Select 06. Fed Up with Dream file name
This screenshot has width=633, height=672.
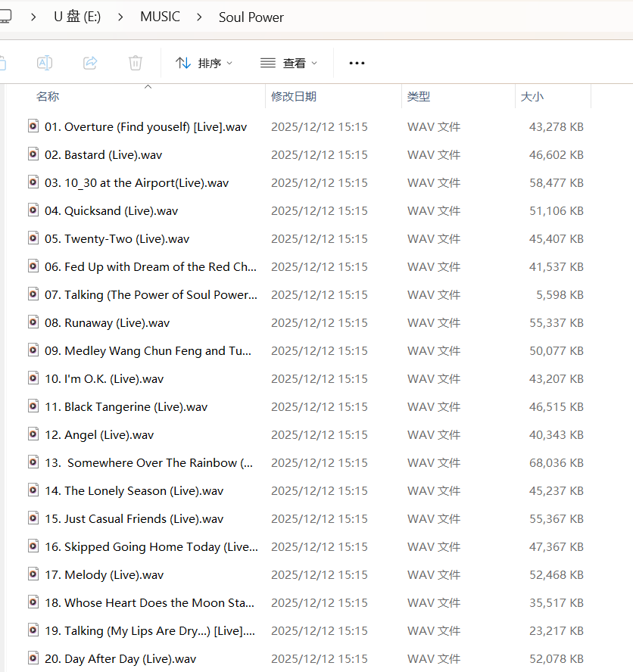pos(151,267)
